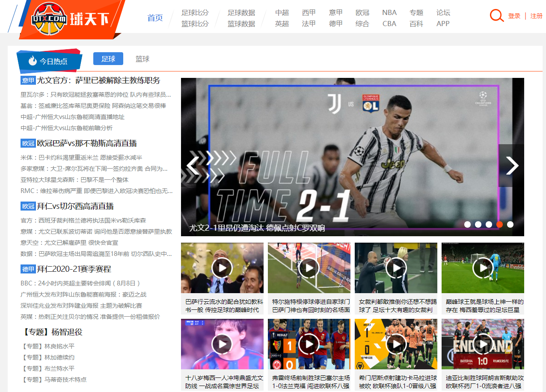Open headline 欧冠巴萨vs那不勒斯高清直播
546x392 pixels.
87,143
